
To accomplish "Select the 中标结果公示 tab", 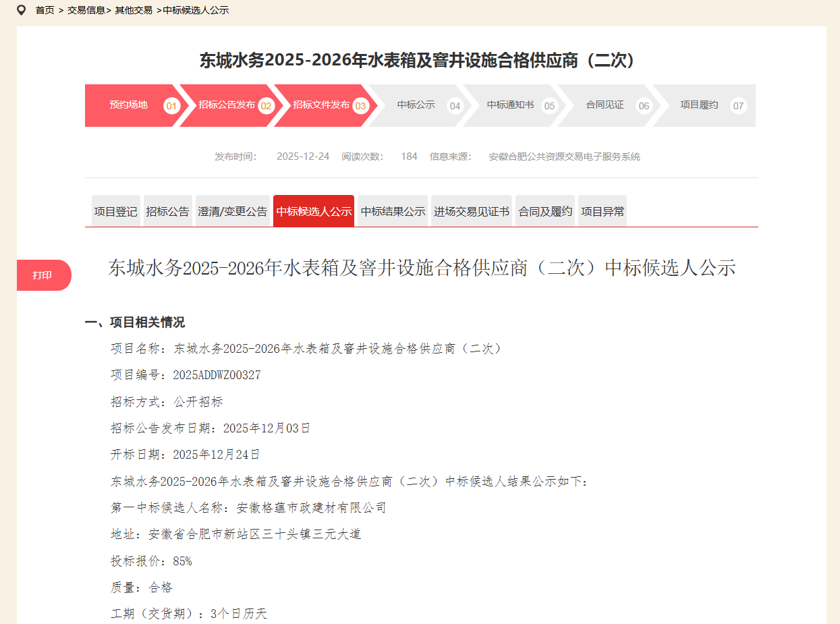I will [x=393, y=211].
